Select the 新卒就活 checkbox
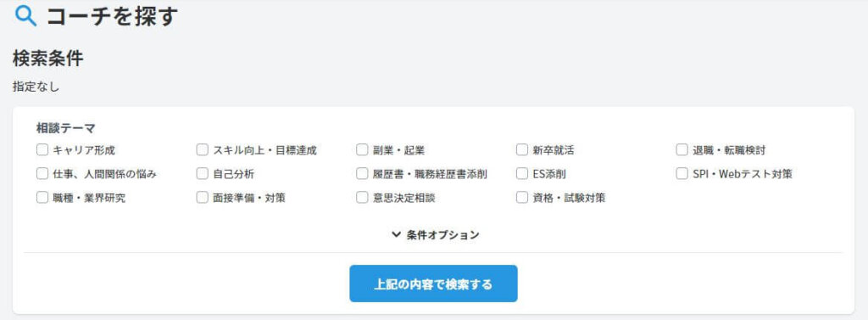Screen dimensions: 868x320 pos(522,149)
